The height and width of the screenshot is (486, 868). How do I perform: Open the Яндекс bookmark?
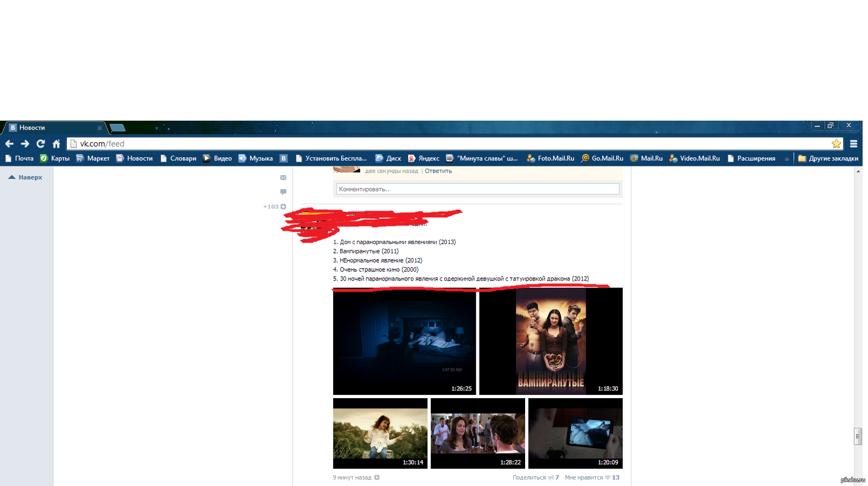point(424,158)
